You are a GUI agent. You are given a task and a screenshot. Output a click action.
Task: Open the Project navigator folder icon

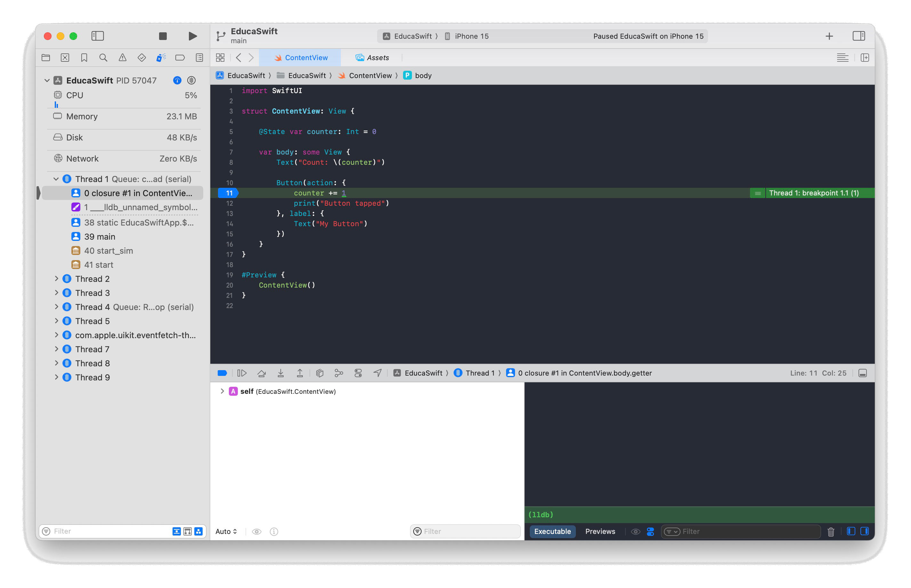(x=46, y=58)
